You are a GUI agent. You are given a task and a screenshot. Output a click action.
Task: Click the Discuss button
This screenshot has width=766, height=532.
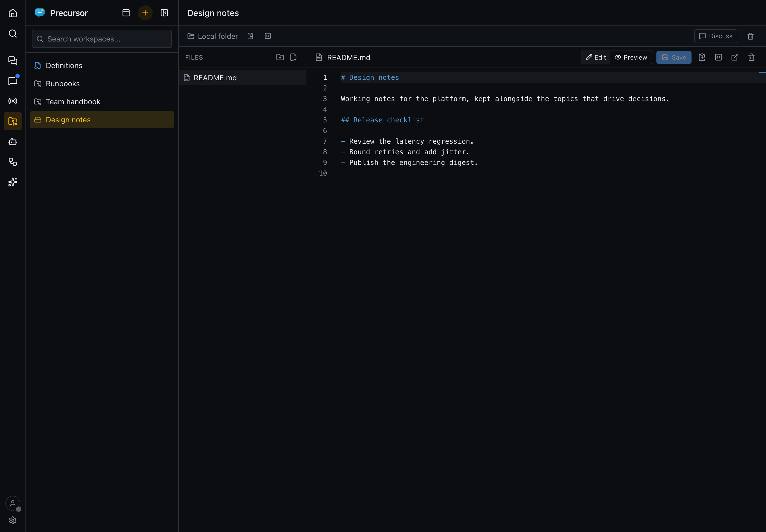click(715, 36)
